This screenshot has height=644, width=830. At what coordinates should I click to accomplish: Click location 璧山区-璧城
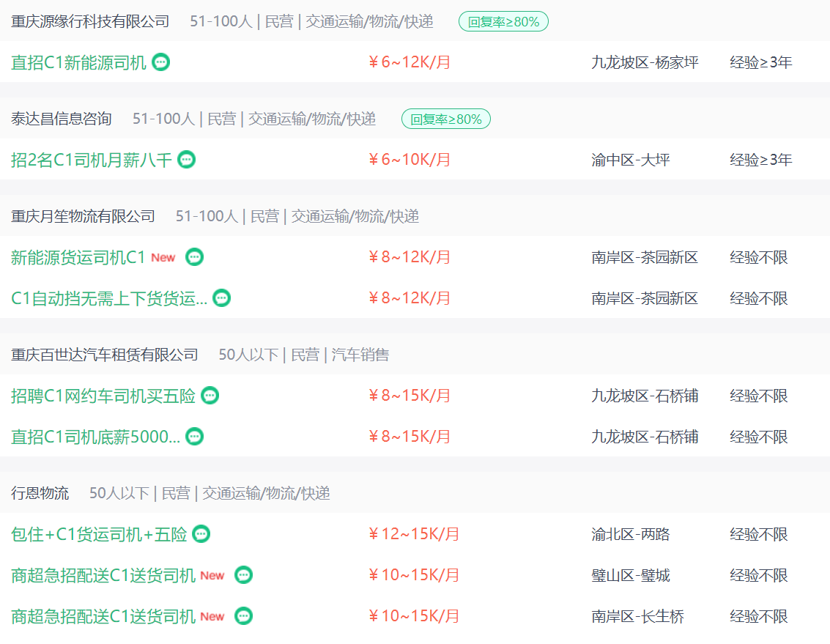point(631,575)
